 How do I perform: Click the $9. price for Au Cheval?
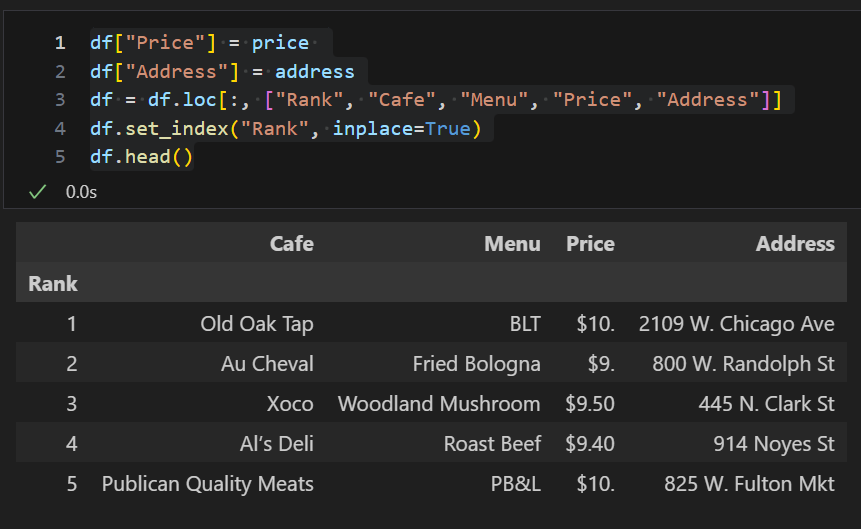coord(601,364)
